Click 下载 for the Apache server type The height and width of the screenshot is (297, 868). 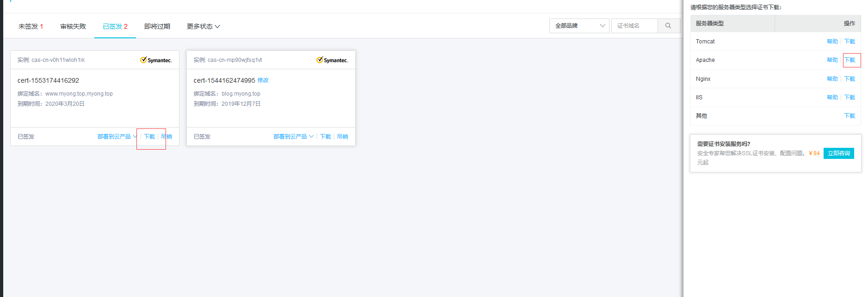(850, 60)
